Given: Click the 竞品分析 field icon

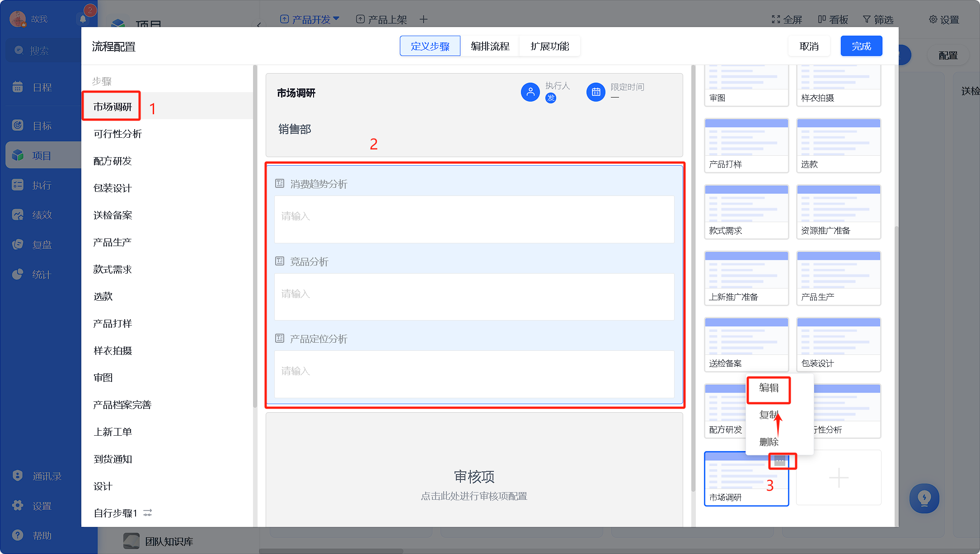Looking at the screenshot, I should point(280,261).
